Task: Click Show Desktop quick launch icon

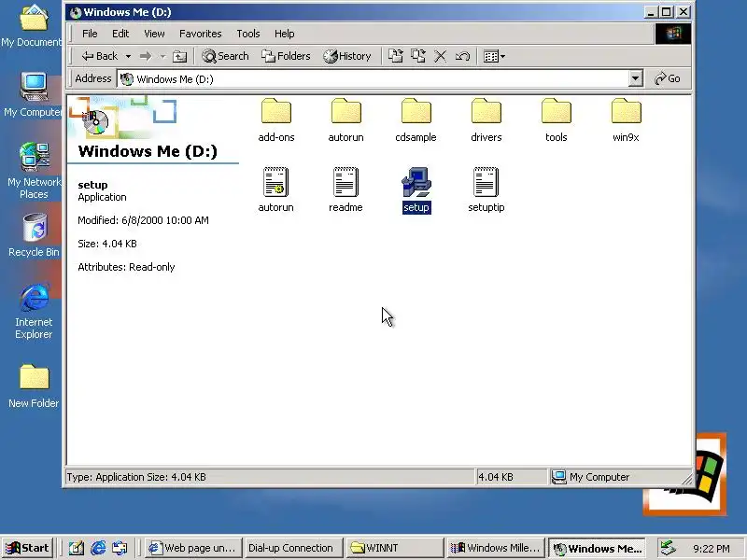Action: [76, 548]
